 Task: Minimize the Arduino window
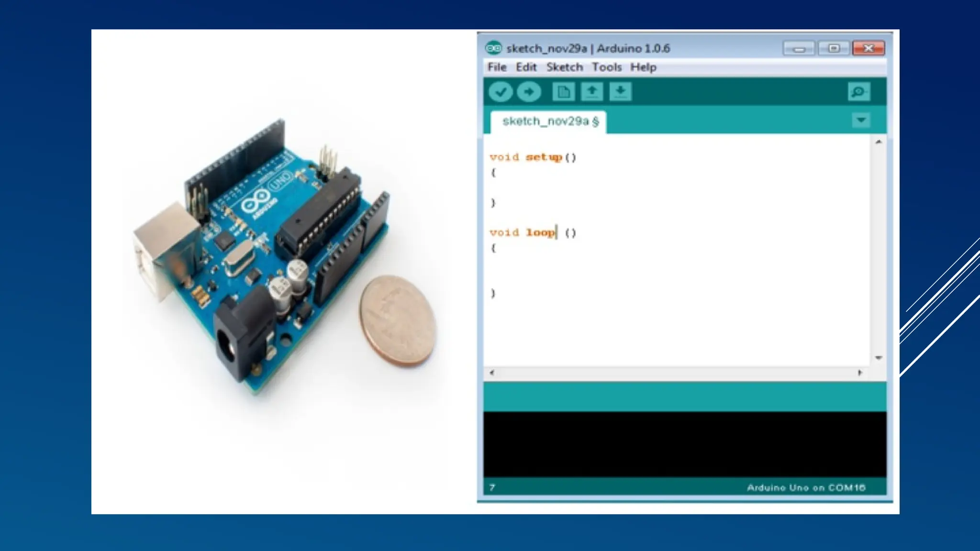click(x=799, y=48)
